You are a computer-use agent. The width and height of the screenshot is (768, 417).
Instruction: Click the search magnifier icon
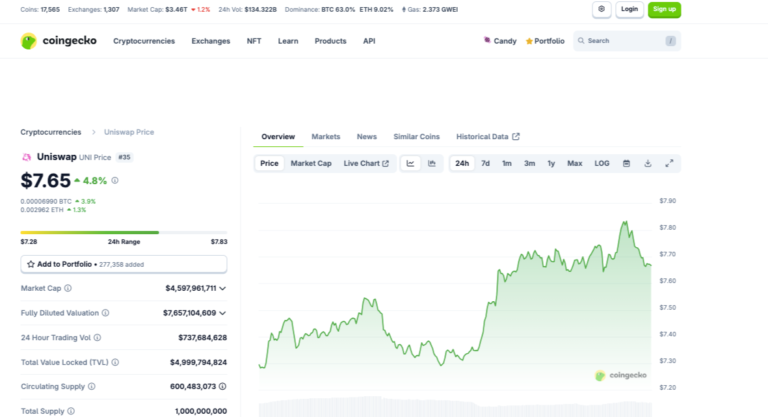[581, 41]
